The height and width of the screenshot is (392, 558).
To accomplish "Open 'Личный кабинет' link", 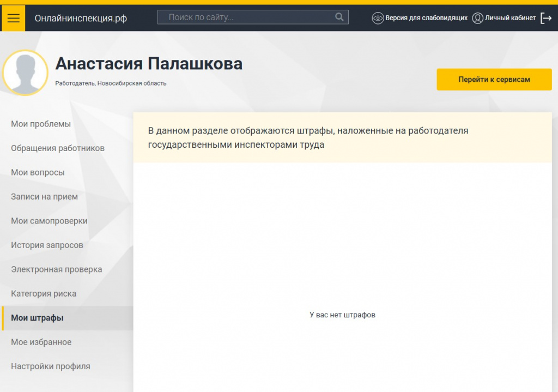I will pyautogui.click(x=510, y=18).
